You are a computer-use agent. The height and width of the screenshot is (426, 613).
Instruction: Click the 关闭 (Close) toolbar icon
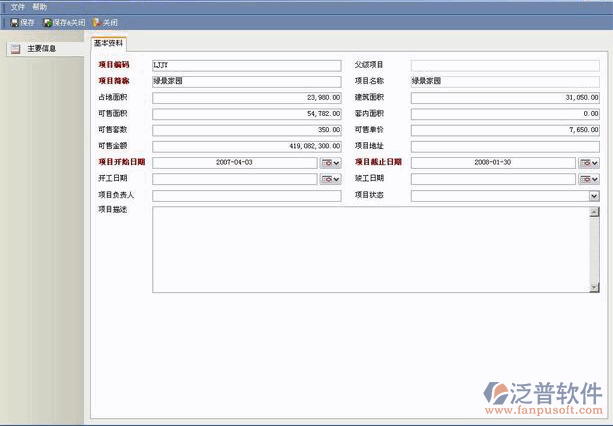tap(96, 22)
